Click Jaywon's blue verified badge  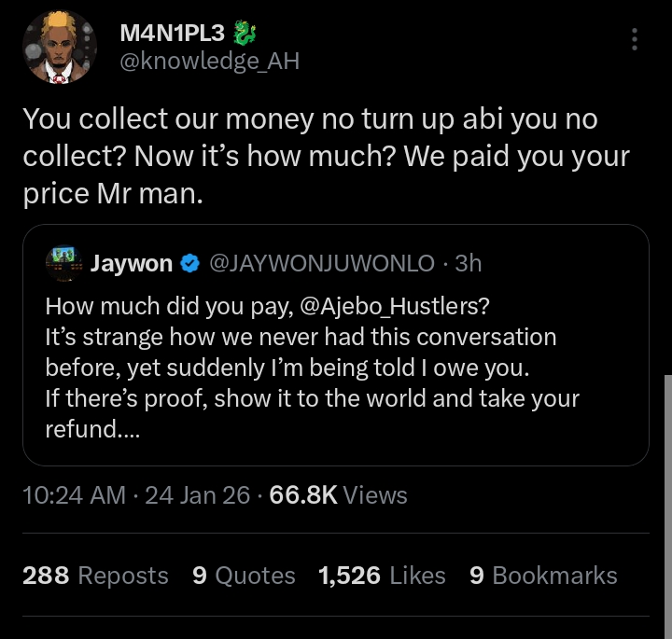pos(189,264)
